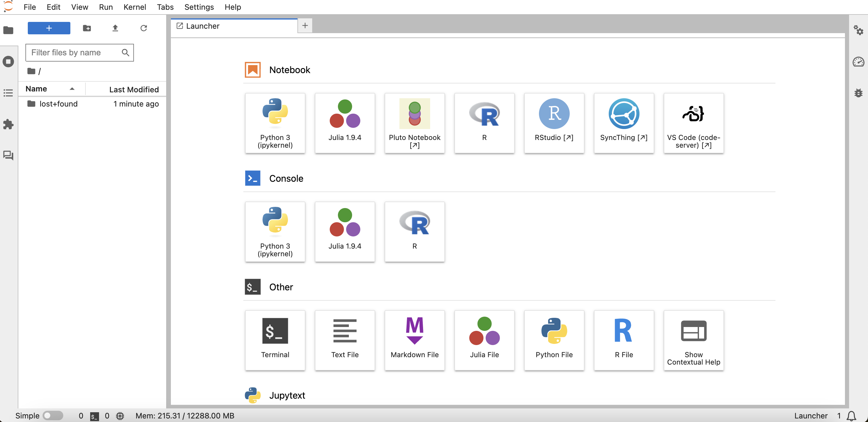Select the lost+found folder
This screenshot has width=868, height=422.
point(92,104)
